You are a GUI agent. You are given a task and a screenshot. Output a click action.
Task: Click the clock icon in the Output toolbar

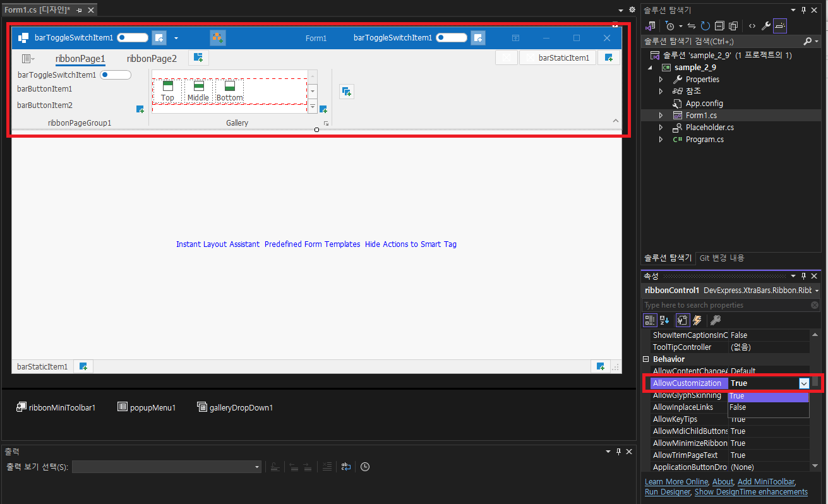(x=365, y=467)
